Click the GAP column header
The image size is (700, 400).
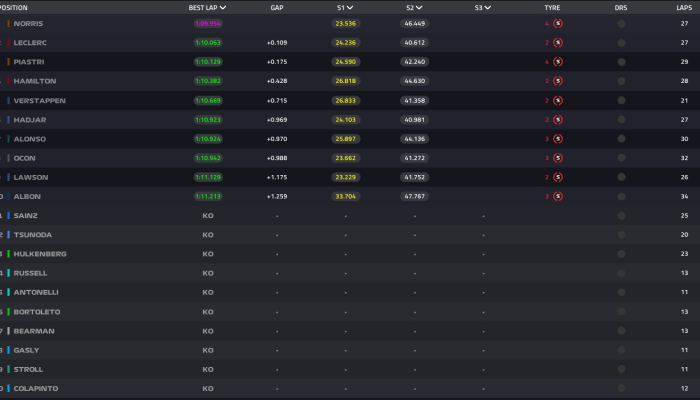coord(276,7)
